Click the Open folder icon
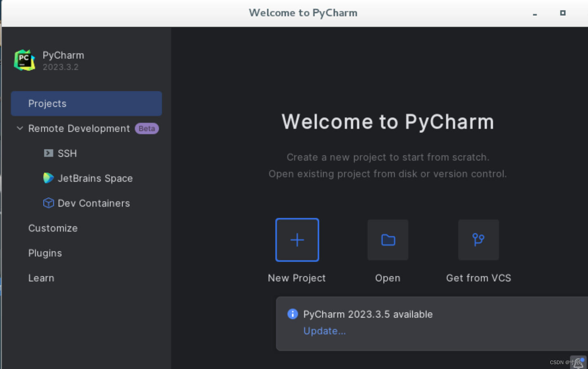This screenshot has width=588, height=369. coord(388,240)
